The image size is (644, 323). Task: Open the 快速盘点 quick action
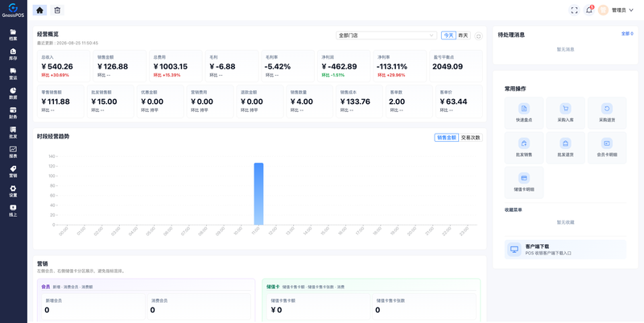(524, 113)
